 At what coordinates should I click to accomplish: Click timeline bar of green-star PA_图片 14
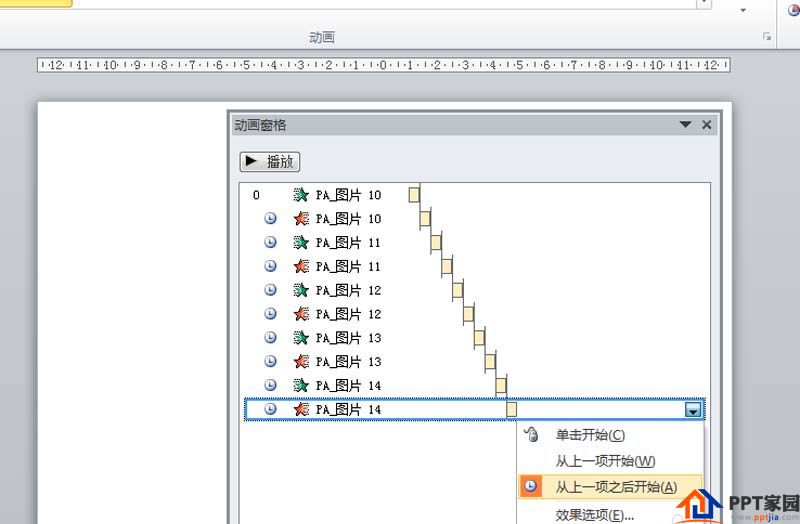point(501,385)
